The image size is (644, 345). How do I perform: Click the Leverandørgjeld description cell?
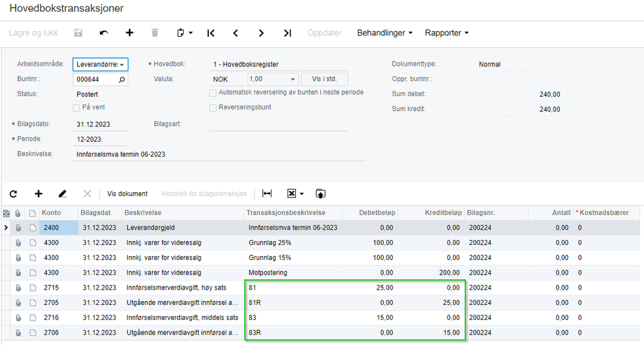pos(183,228)
